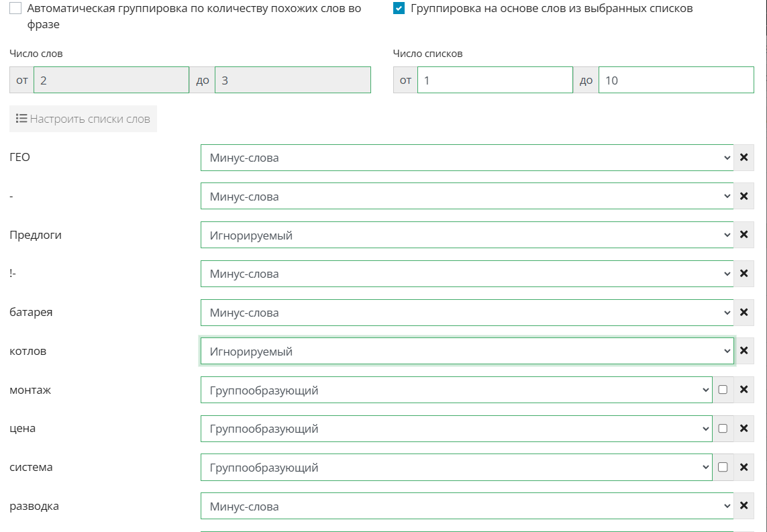Click the Число списков 'до' field
The width and height of the screenshot is (767, 532).
tap(676, 80)
